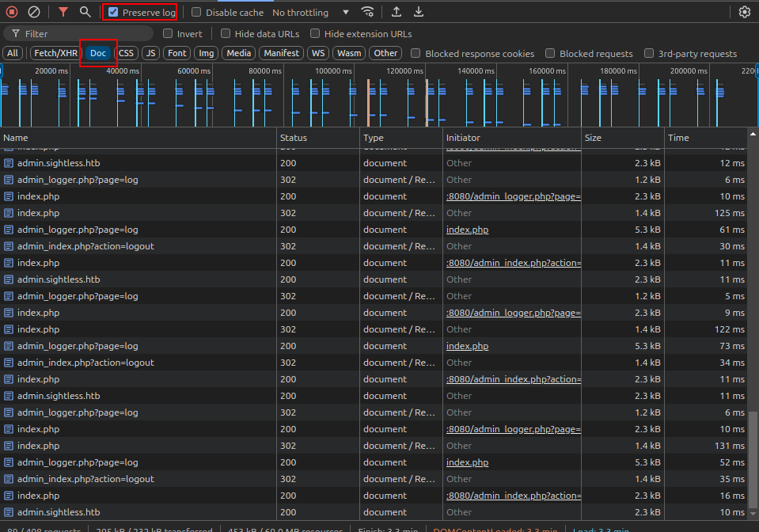The width and height of the screenshot is (759, 532).
Task: Toggle the red filter funnel icon
Action: coord(63,12)
